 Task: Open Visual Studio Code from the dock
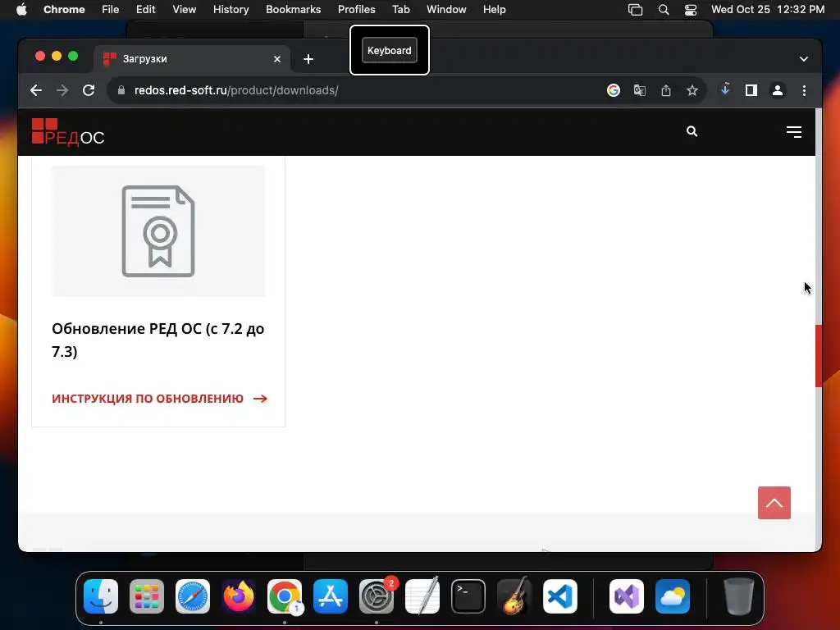560,596
